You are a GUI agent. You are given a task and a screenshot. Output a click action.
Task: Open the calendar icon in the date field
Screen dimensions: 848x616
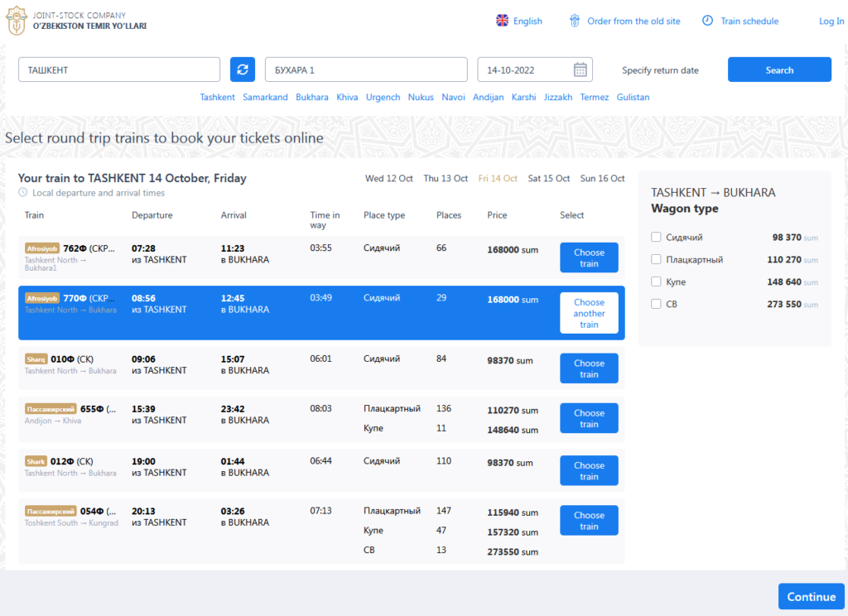pyautogui.click(x=580, y=69)
